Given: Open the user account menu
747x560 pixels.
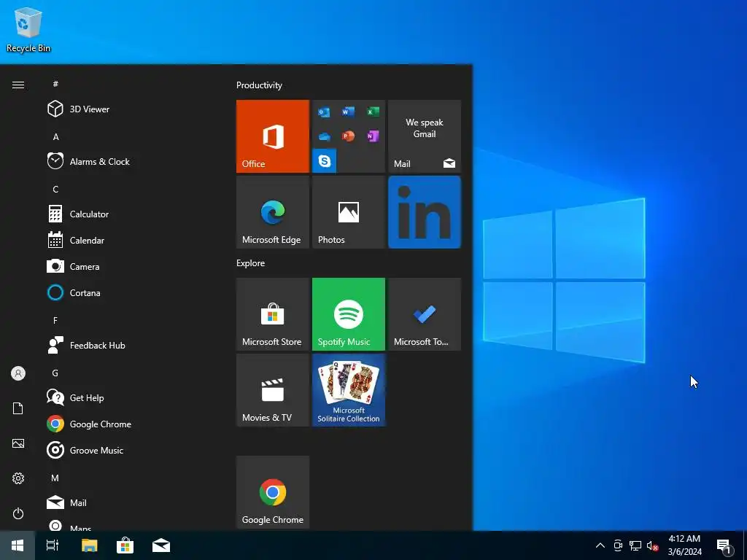Looking at the screenshot, I should pos(18,373).
